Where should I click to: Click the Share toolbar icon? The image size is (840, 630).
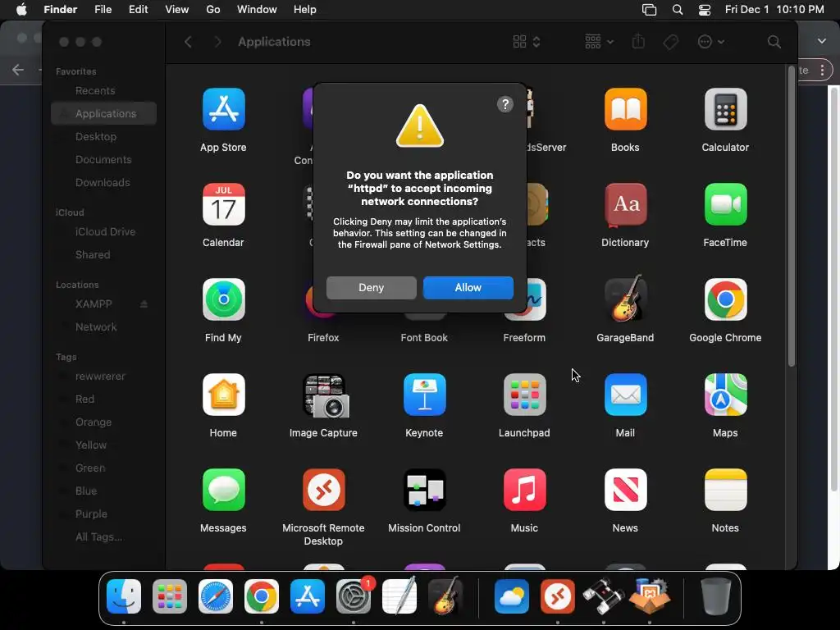[x=638, y=41]
